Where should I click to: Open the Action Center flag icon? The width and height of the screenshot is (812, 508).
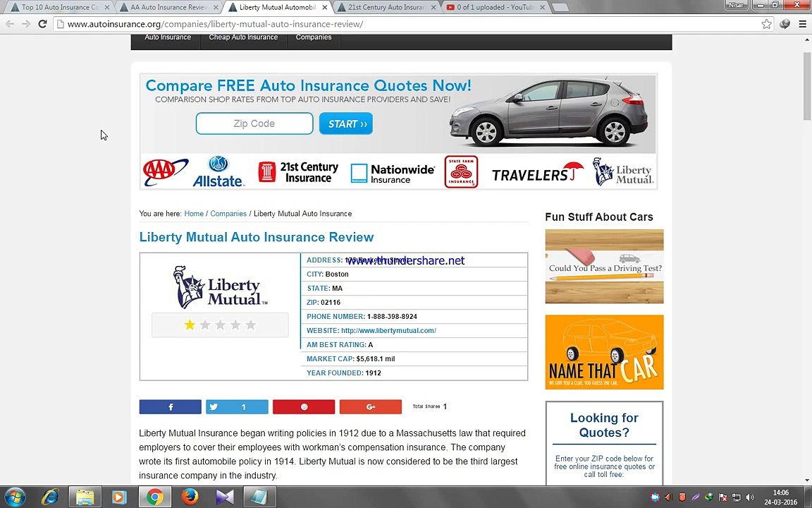coord(722,497)
